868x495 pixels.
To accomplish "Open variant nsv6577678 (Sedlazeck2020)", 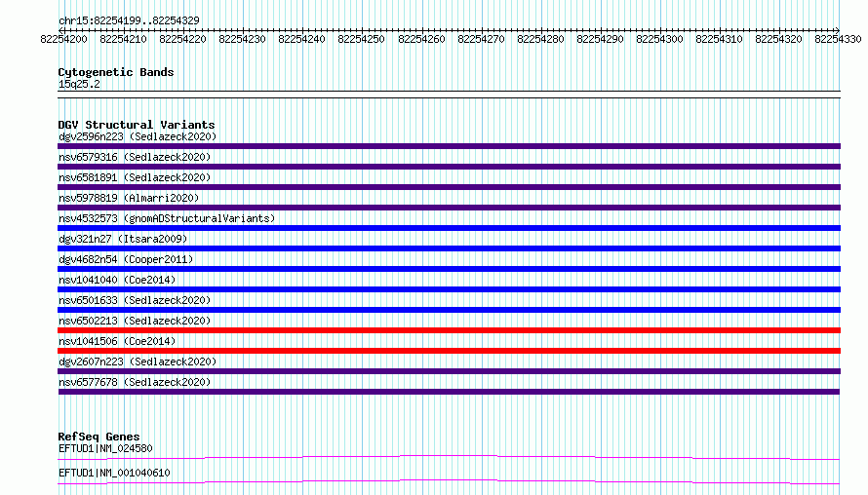I will [135, 382].
